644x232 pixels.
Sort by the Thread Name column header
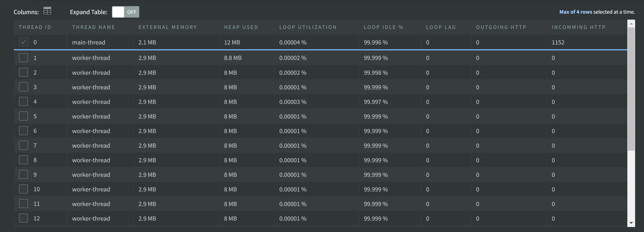coord(93,27)
